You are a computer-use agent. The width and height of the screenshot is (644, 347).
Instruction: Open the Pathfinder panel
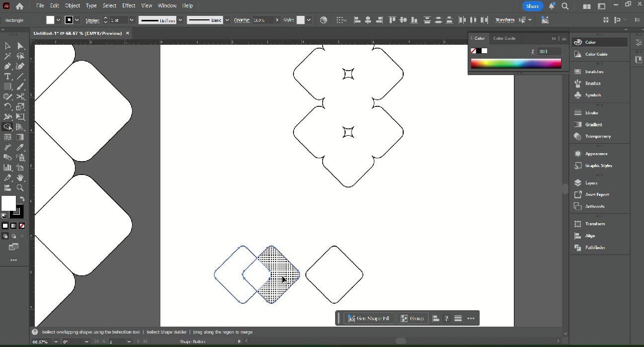[x=595, y=248]
